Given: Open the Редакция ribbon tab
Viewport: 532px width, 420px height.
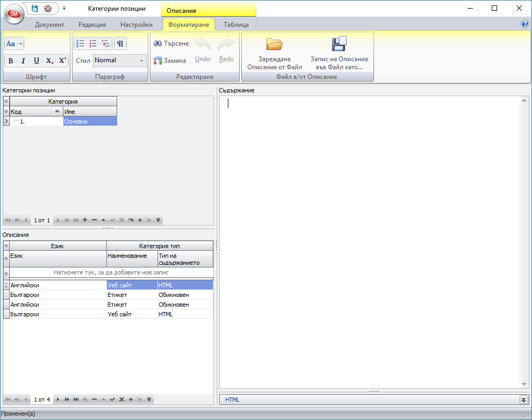Looking at the screenshot, I should tap(92, 24).
